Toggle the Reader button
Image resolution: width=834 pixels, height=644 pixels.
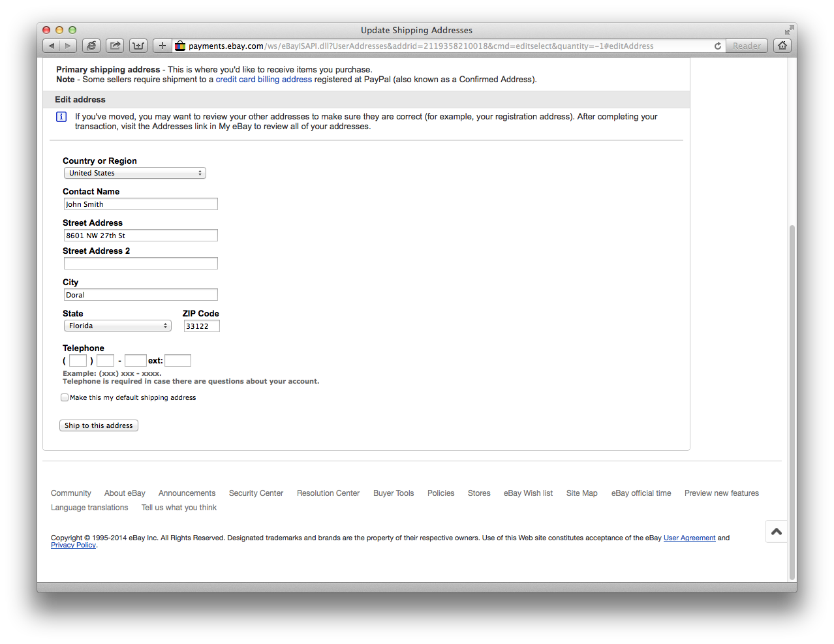(747, 46)
